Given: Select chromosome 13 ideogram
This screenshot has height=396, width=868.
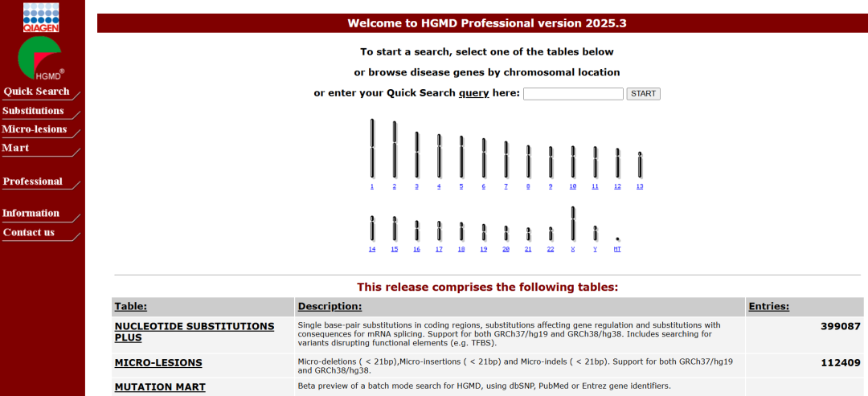Looking at the screenshot, I should [x=640, y=165].
